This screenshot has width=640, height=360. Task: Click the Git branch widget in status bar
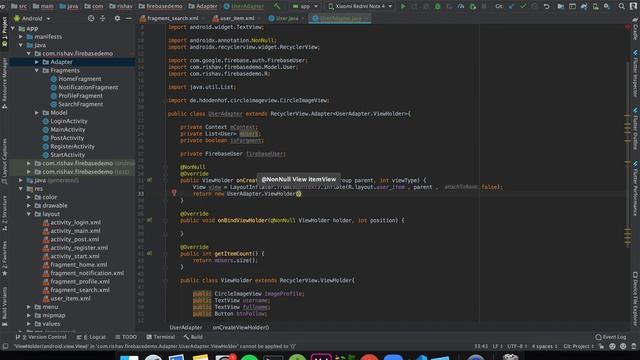point(578,346)
